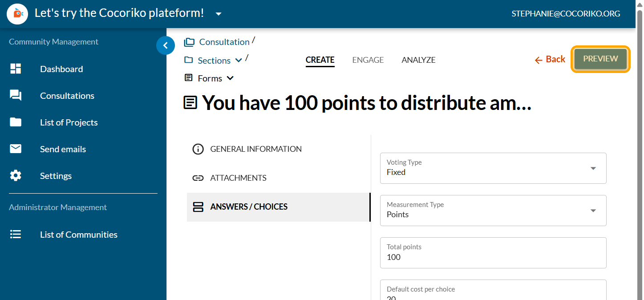Open the General Information section
Screen dimensions: 644x300
click(x=256, y=149)
